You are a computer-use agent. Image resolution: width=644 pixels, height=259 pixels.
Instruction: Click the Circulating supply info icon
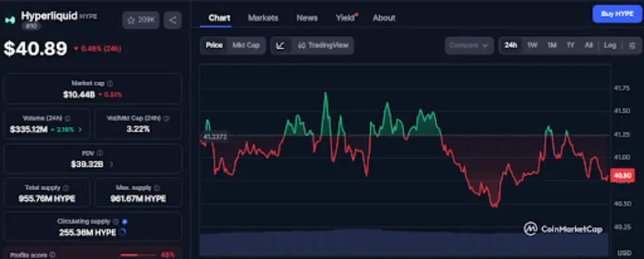pyautogui.click(x=116, y=222)
